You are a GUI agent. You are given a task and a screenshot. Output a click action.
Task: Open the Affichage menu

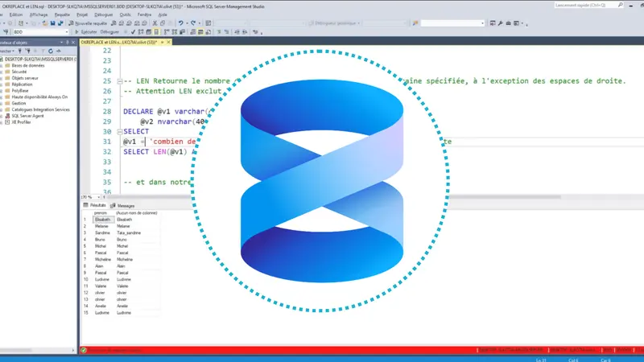39,14
